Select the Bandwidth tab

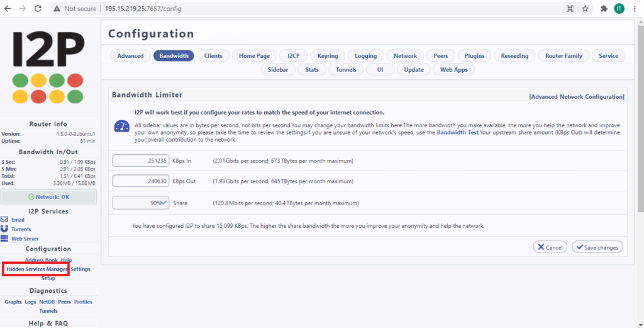[x=174, y=56]
